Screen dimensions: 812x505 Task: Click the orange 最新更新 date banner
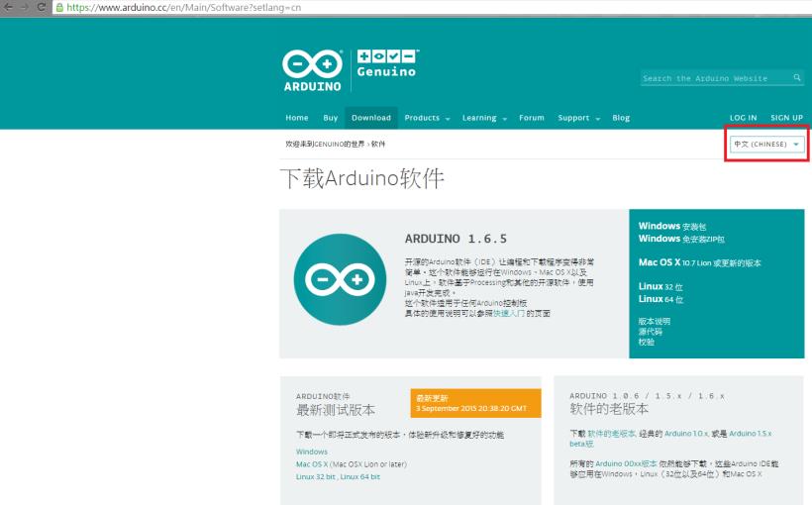pyautogui.click(x=475, y=403)
